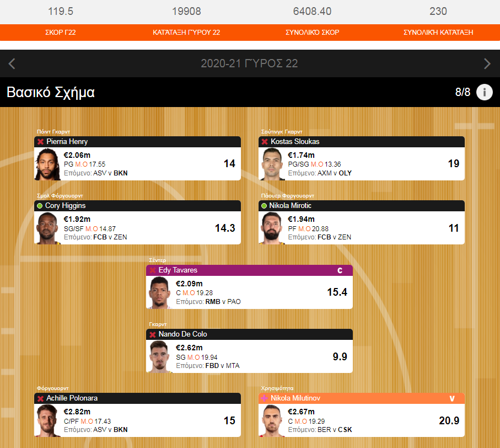This screenshot has height=448, width=500.
Task: Open the lineup info icon
Action: 484,92
